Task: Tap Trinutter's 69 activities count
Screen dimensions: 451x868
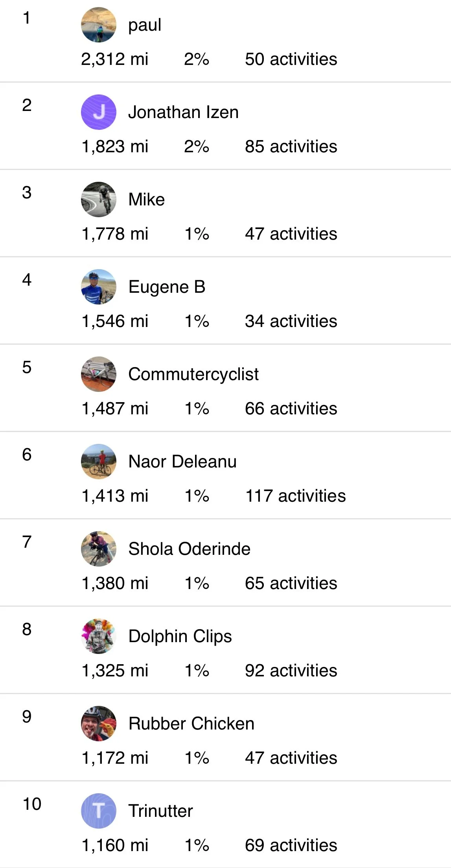Action: [291, 845]
